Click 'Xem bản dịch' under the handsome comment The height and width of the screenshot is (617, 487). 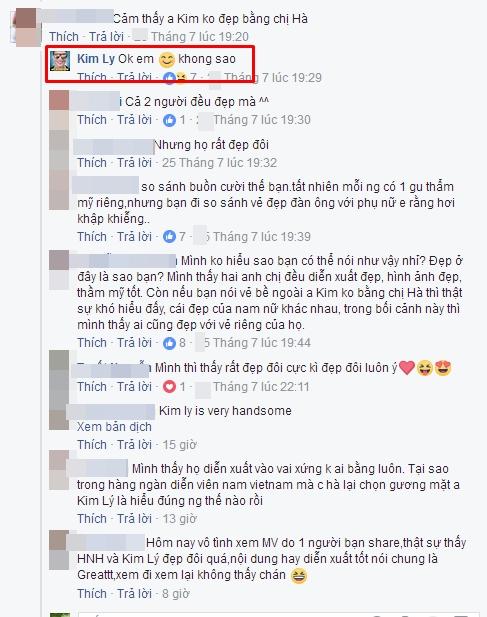click(x=114, y=427)
